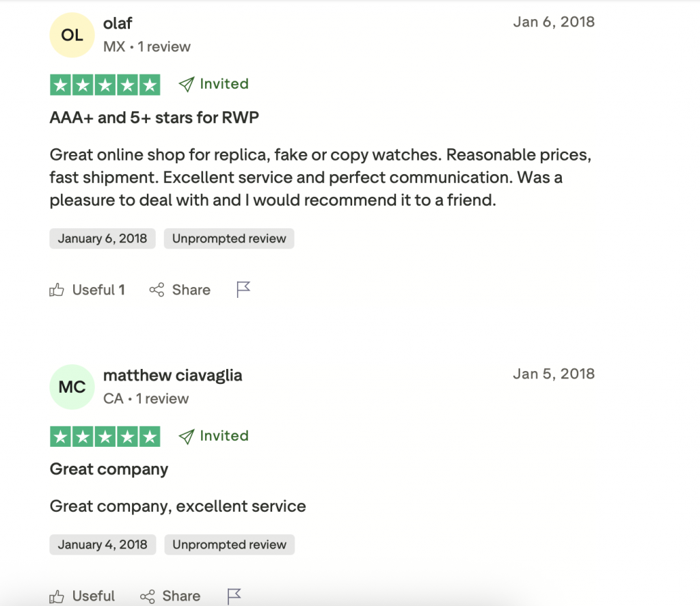700x606 pixels.
Task: Open the olaf reviewer profile name
Action: tap(118, 23)
